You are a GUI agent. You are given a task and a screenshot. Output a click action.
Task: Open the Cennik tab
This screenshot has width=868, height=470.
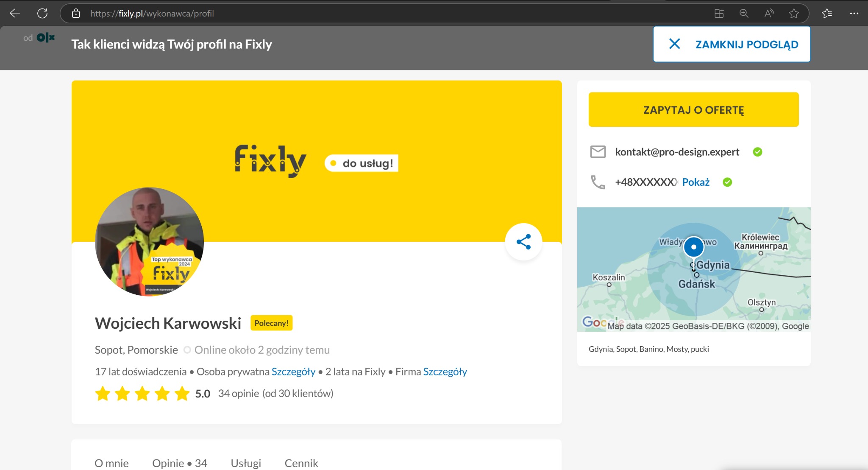tap(301, 463)
